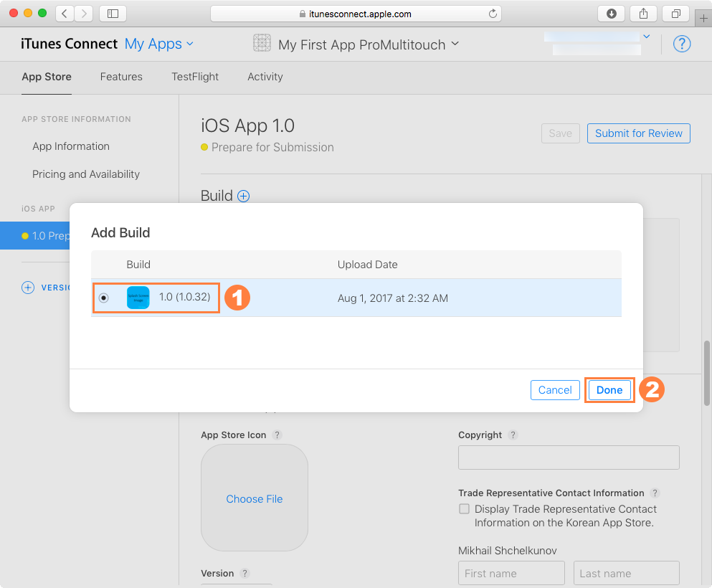This screenshot has width=712, height=588.
Task: Open Version field help tooltip
Action: pos(245,574)
